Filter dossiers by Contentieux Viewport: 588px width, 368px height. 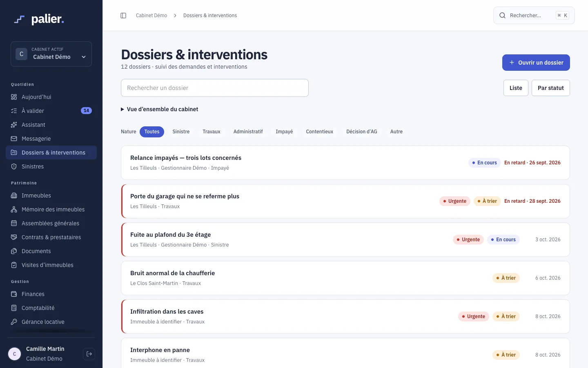pos(320,132)
